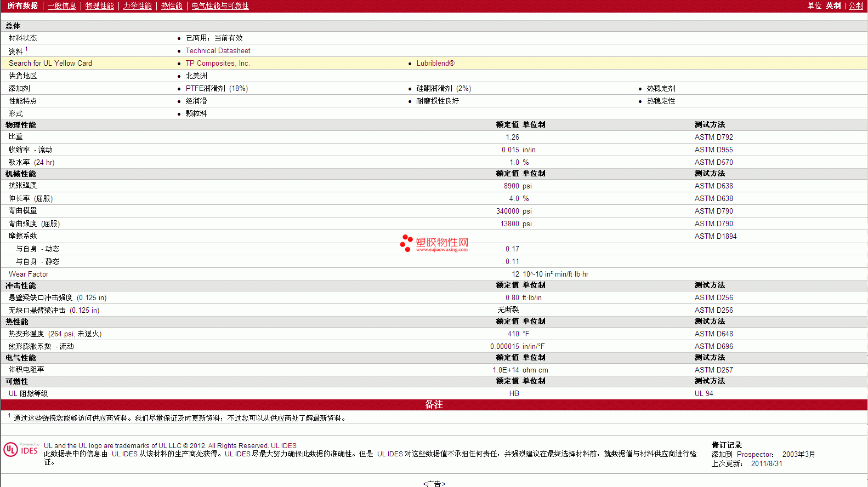Open the Technical Datasheet link

(218, 51)
